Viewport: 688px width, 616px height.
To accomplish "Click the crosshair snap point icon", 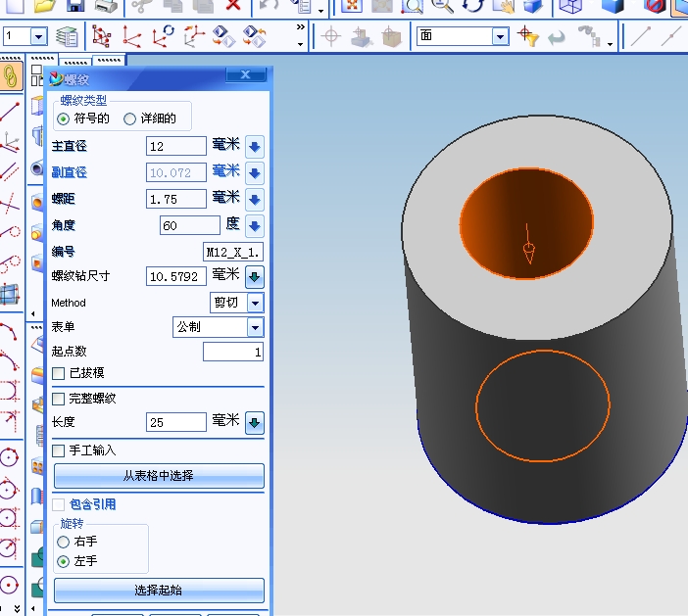I will coord(331,36).
